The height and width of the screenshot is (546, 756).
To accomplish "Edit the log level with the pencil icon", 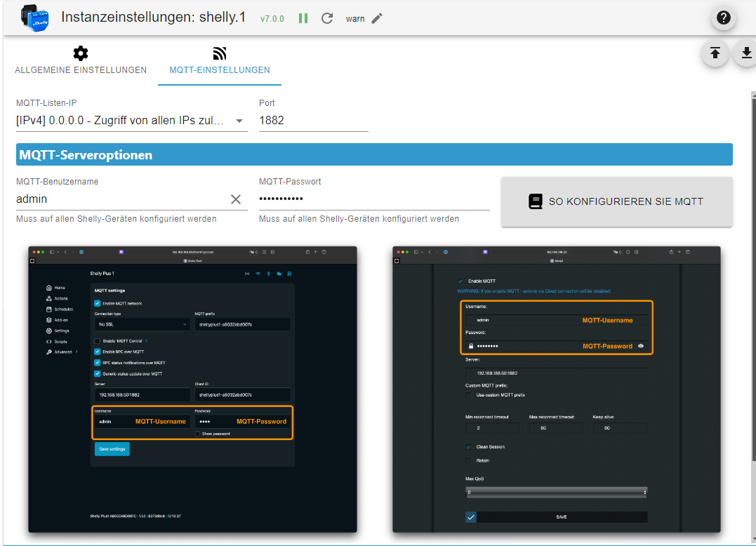I will [x=377, y=18].
